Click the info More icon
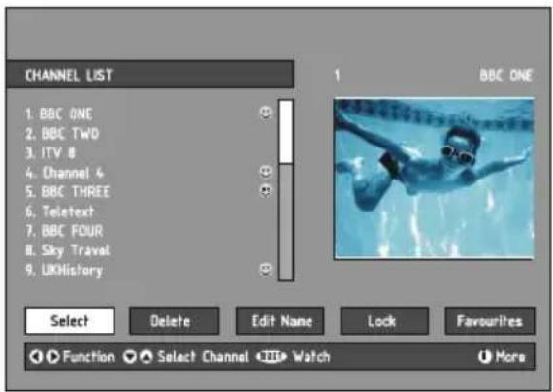Viewport: 553px width, 392px height. tap(484, 357)
